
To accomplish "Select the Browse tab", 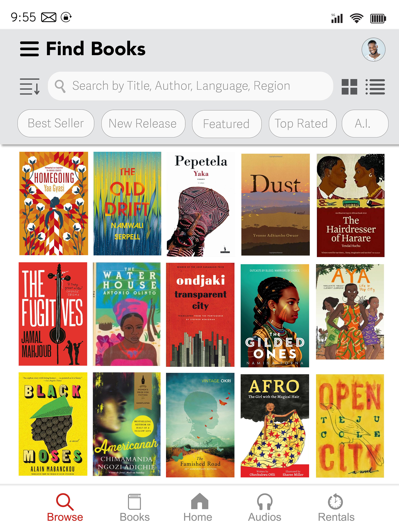I will (x=65, y=508).
